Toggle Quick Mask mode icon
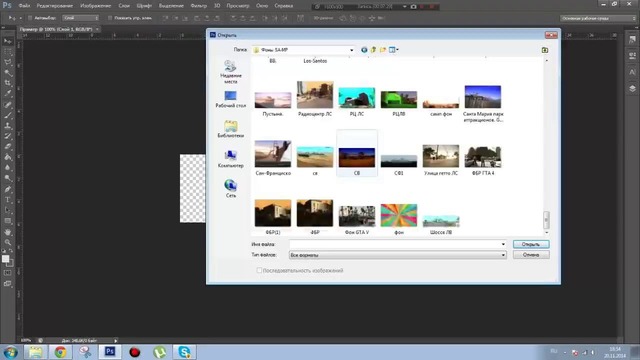This screenshot has width=640, height=360. pos(8,273)
